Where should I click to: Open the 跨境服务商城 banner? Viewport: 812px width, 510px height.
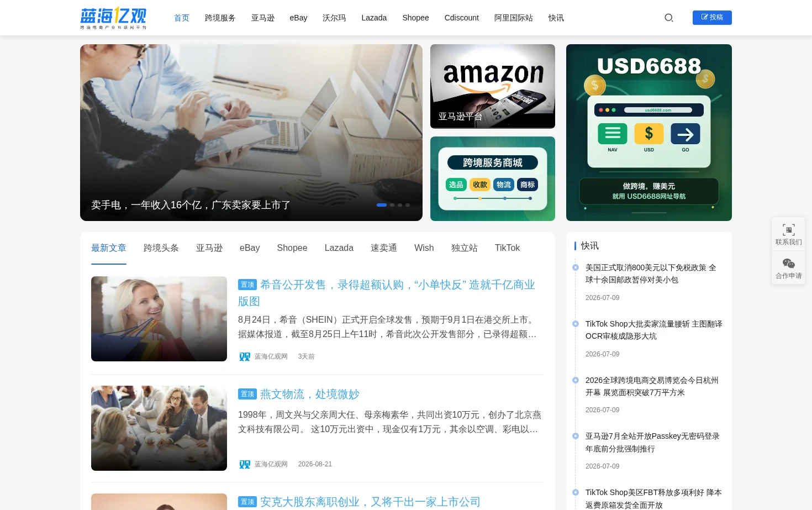pyautogui.click(x=493, y=178)
